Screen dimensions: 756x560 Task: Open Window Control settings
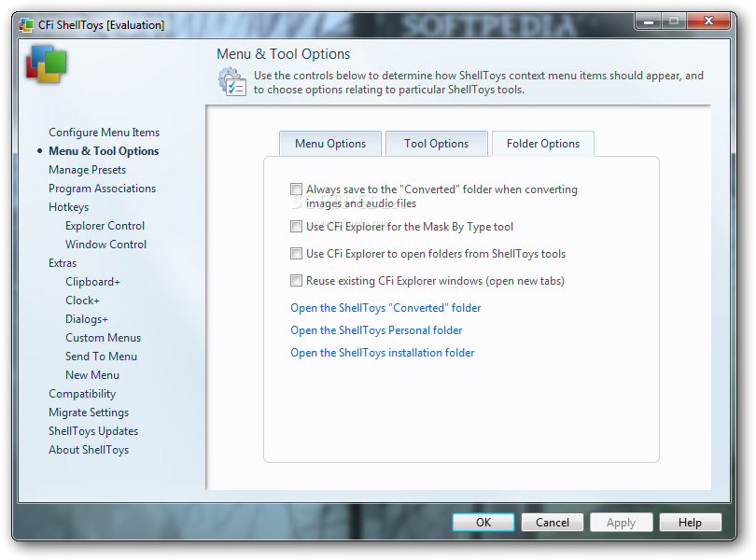point(106,245)
